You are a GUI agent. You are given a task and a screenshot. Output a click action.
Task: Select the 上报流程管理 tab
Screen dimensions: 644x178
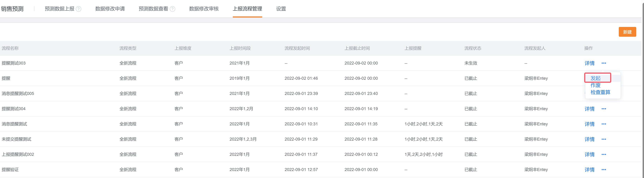(247, 9)
